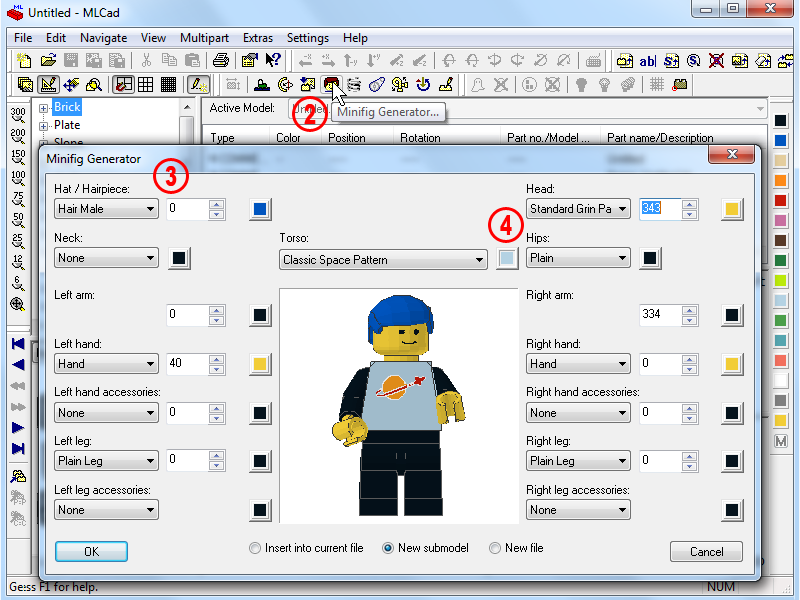Select New file radio option
The image size is (800, 600).
pos(516,548)
